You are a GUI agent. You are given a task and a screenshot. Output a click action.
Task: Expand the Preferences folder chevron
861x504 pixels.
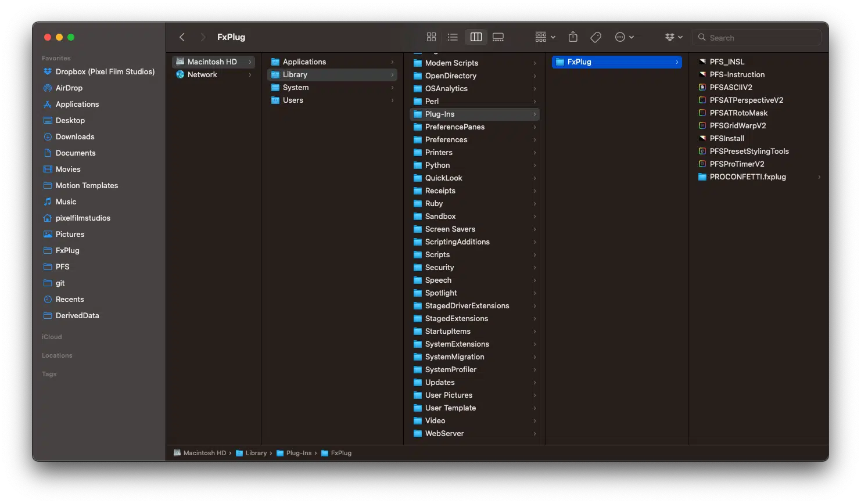click(x=534, y=140)
